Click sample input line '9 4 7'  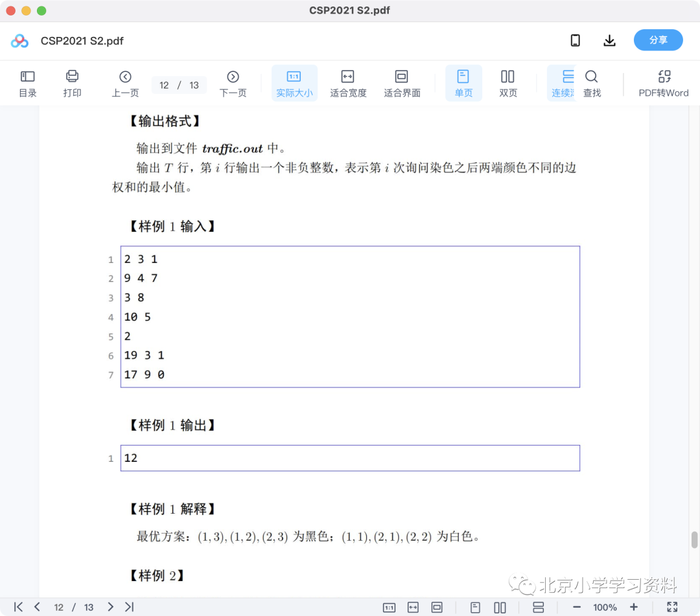[141, 279]
